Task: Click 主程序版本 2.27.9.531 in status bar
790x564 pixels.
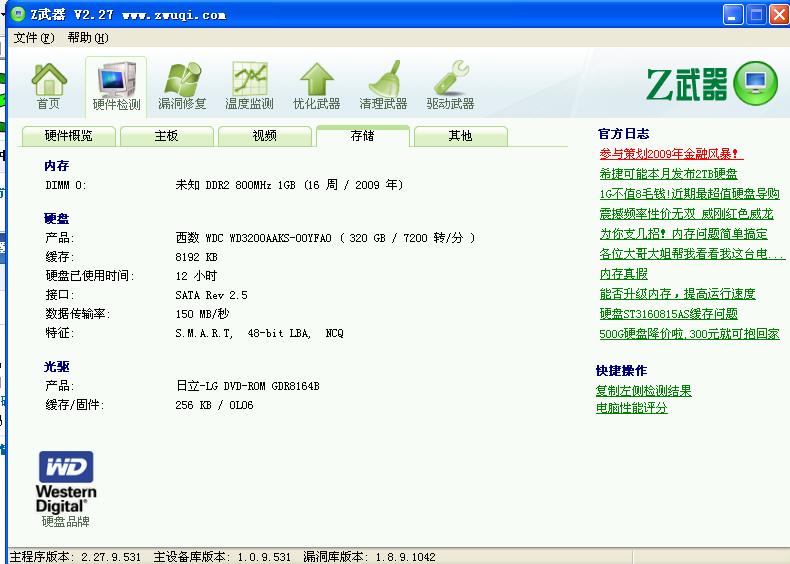Action: tap(76, 557)
